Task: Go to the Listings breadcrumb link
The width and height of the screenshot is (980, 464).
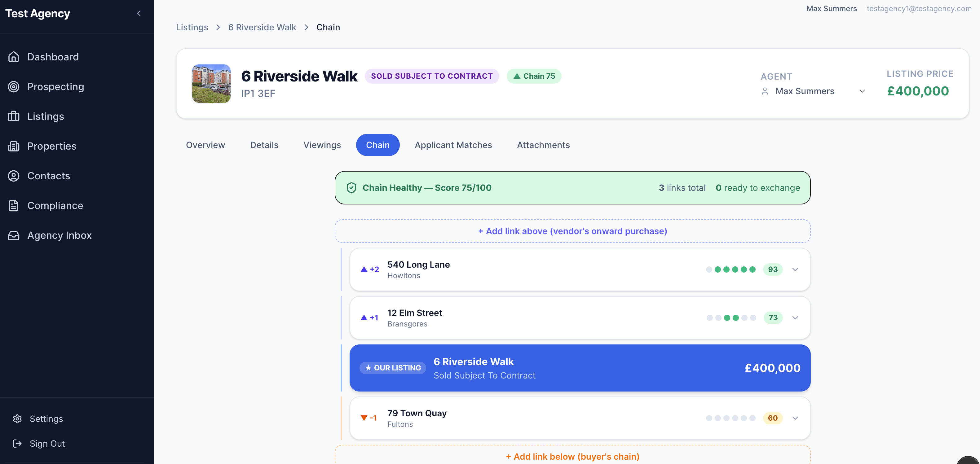Action: pos(192,27)
